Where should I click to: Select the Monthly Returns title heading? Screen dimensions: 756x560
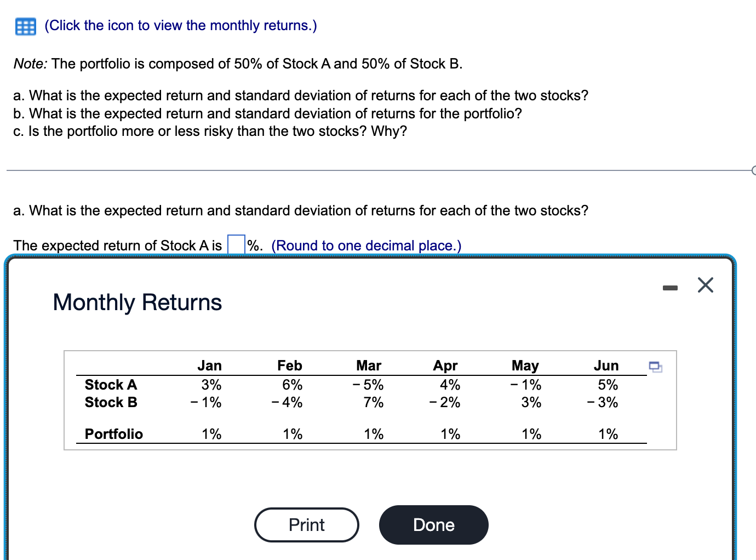tap(137, 302)
